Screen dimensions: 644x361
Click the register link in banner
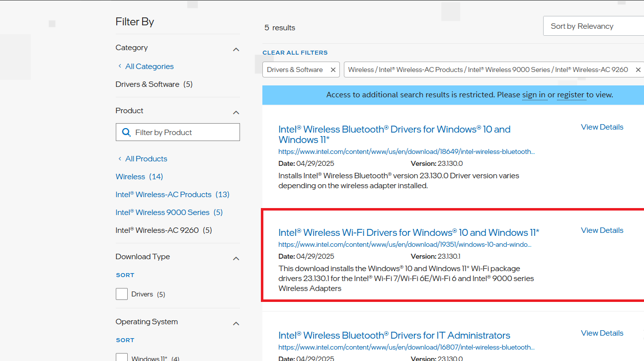pyautogui.click(x=570, y=95)
